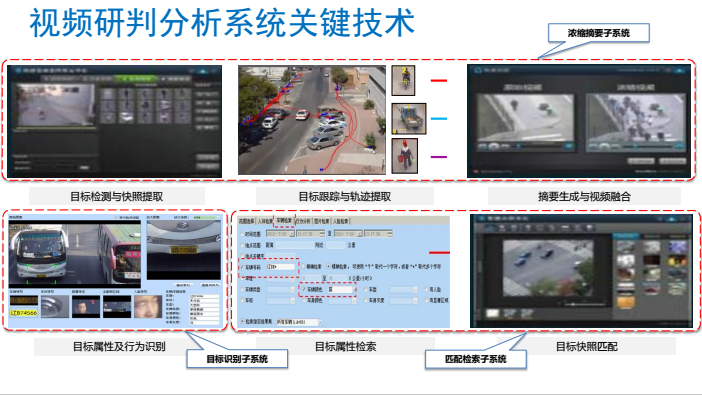Switch to the 人脸检索 tab
Screen dimensions: 702x395
[341, 221]
